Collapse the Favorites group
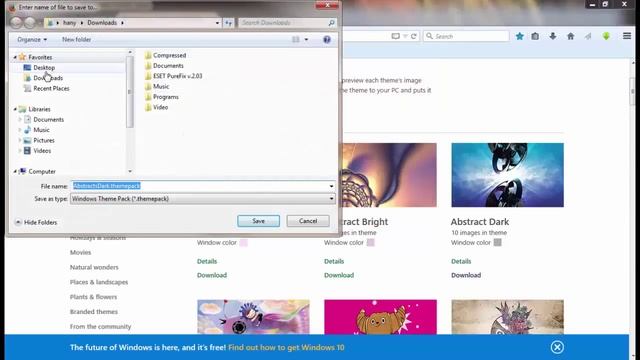The width and height of the screenshot is (640, 360). point(15,58)
